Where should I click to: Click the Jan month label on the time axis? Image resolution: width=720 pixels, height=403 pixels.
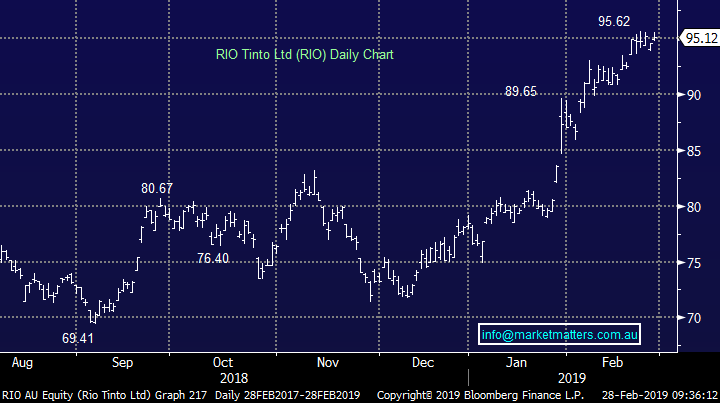tap(516, 363)
